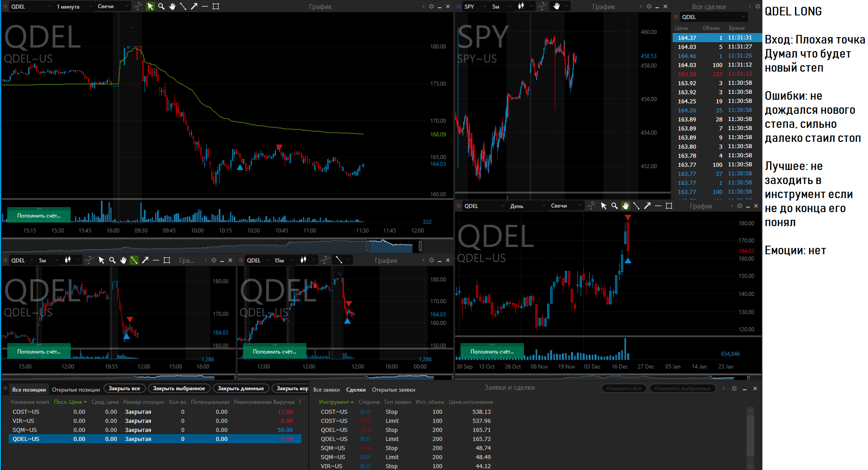The image size is (868, 470).
Task: Activate the magnifier in the QDEL День chart
Action: click(615, 206)
